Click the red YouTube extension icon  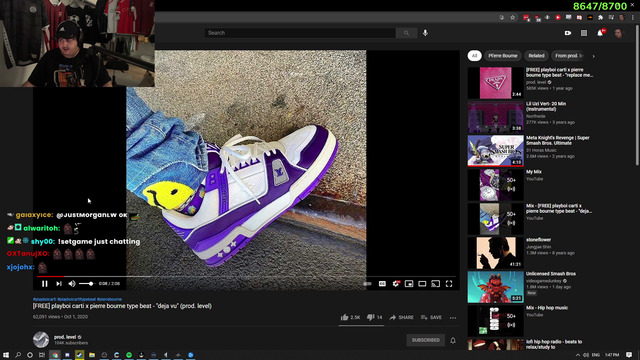pyautogui.click(x=558, y=18)
